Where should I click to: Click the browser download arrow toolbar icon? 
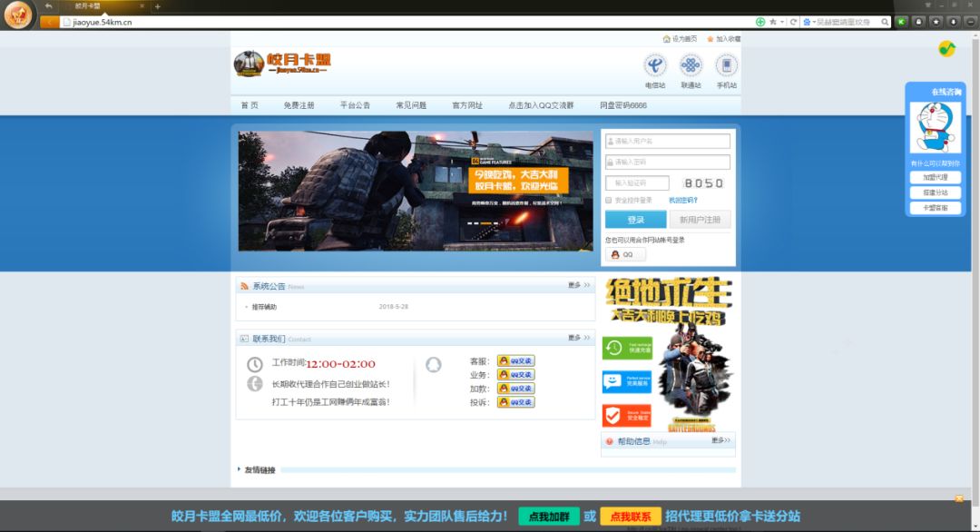pyautogui.click(x=953, y=22)
